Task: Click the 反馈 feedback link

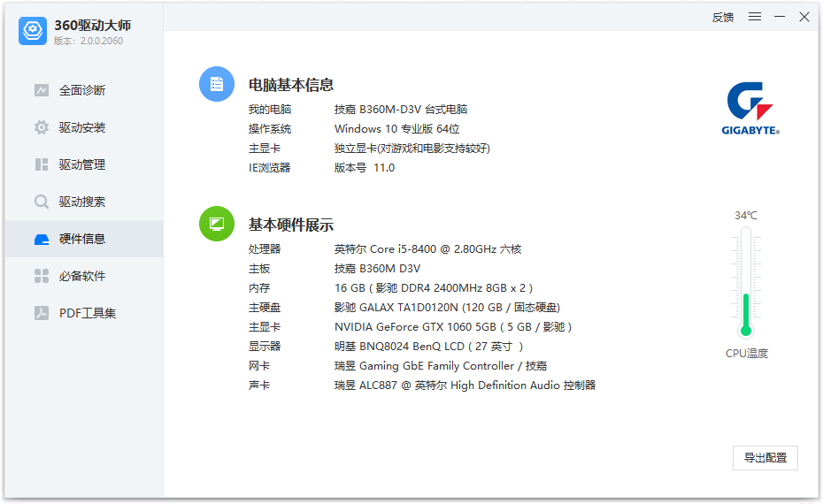Action: tap(722, 18)
